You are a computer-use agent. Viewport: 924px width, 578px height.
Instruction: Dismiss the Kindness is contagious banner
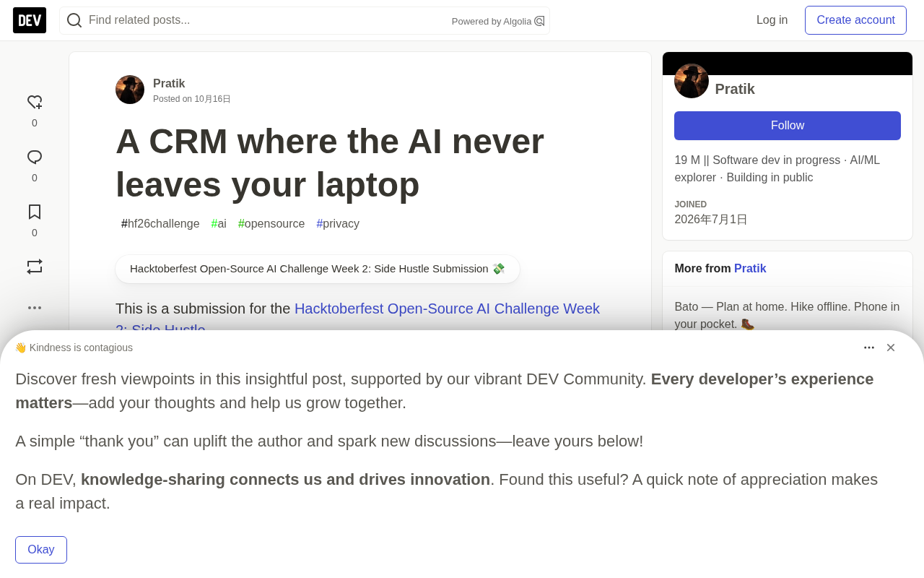coord(891,348)
